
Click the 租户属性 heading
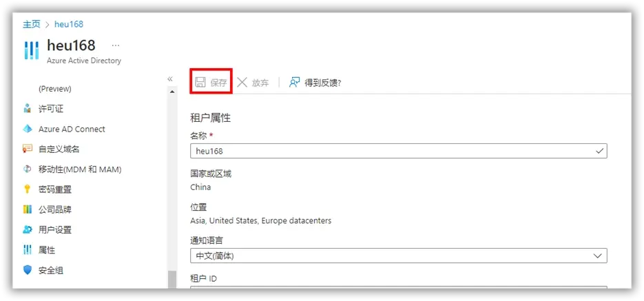(x=211, y=118)
